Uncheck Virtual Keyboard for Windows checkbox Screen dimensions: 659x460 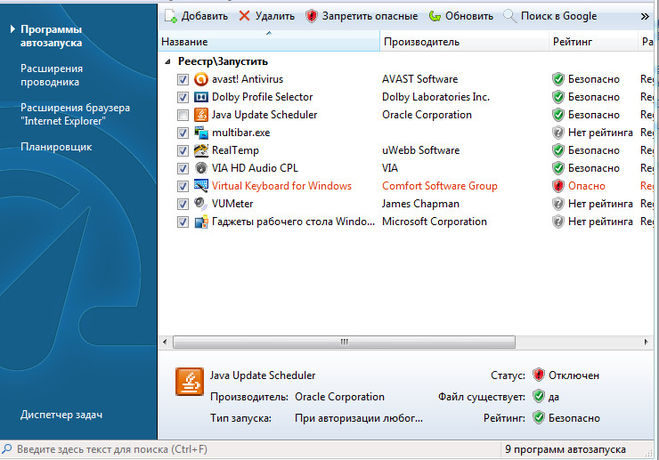click(x=183, y=186)
